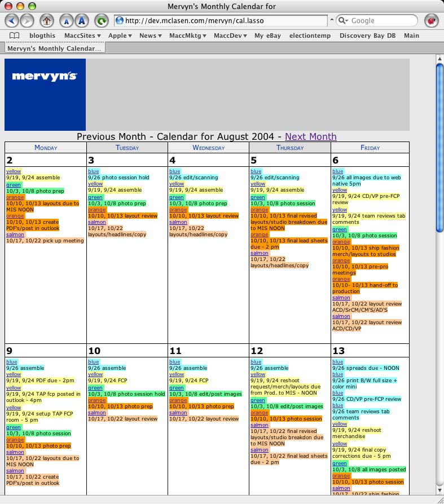Screen dimensions: 444x504
Task: Click the green link under Tuesday 3
Action: [x=95, y=197]
